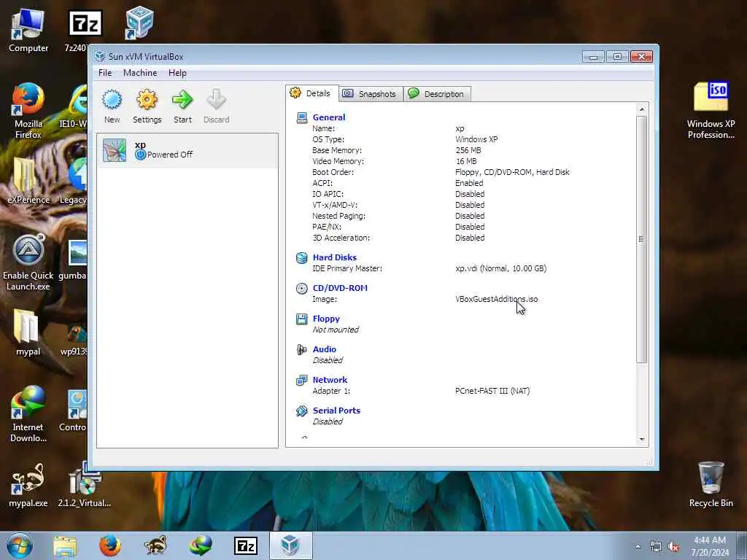747x560 pixels.
Task: Click the Mozilla Firefox desktop icon
Action: pos(28,111)
